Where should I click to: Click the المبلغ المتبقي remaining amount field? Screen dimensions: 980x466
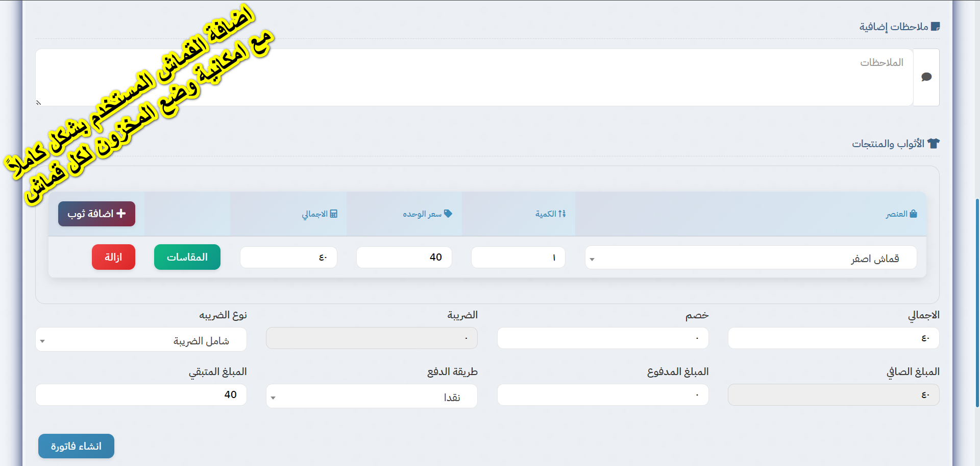point(141,395)
